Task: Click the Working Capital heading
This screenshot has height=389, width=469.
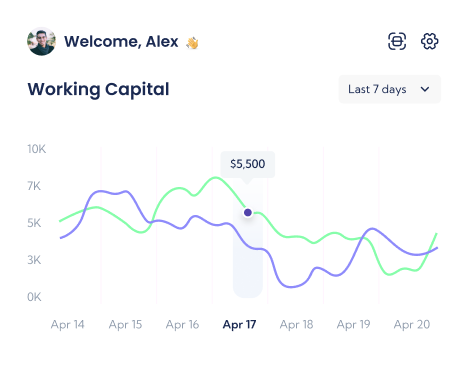Action: click(x=98, y=89)
